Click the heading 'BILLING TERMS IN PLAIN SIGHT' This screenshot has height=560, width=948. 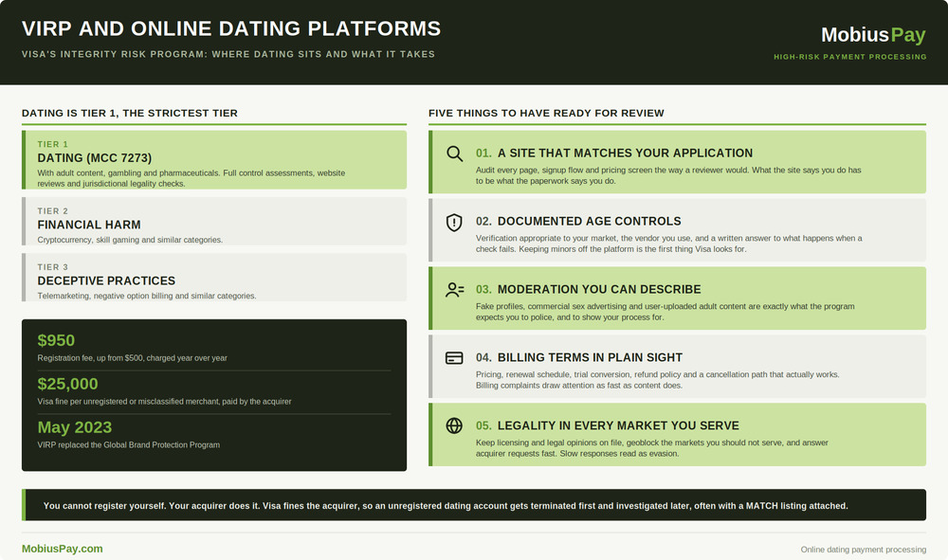pyautogui.click(x=590, y=358)
